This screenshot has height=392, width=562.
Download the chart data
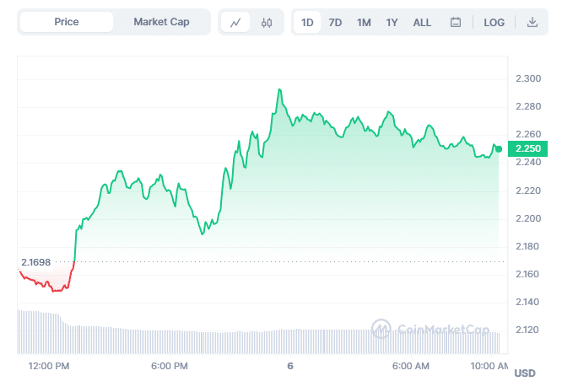coord(532,23)
